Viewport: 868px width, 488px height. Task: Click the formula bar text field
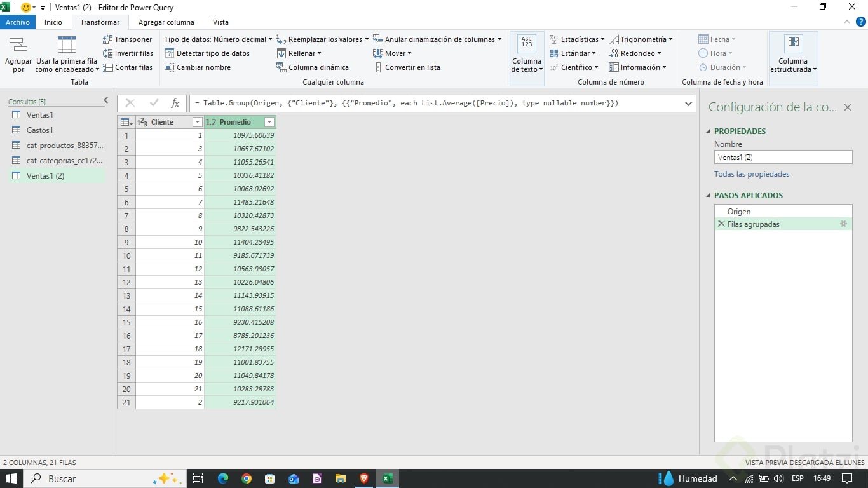[x=435, y=103]
